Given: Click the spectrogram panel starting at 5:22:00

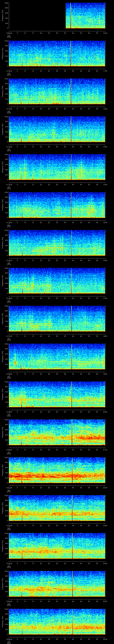Looking at the screenshot, I should [x=57, y=508].
